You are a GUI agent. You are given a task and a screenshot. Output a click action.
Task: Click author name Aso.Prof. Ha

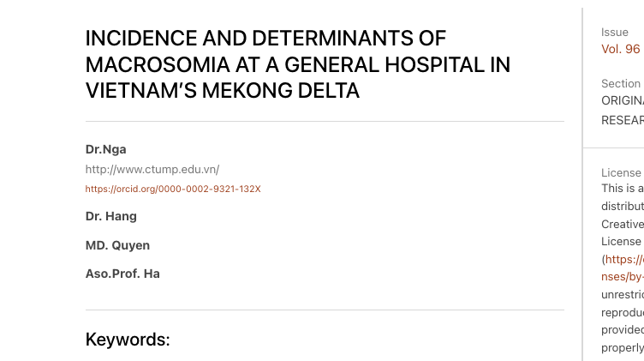click(122, 274)
